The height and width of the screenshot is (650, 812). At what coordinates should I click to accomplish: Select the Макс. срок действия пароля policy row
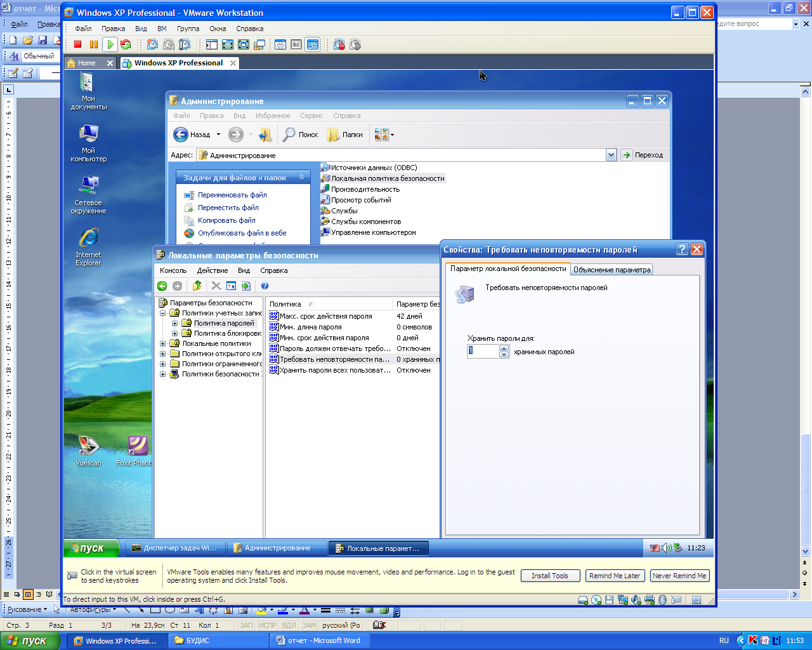coord(352,316)
